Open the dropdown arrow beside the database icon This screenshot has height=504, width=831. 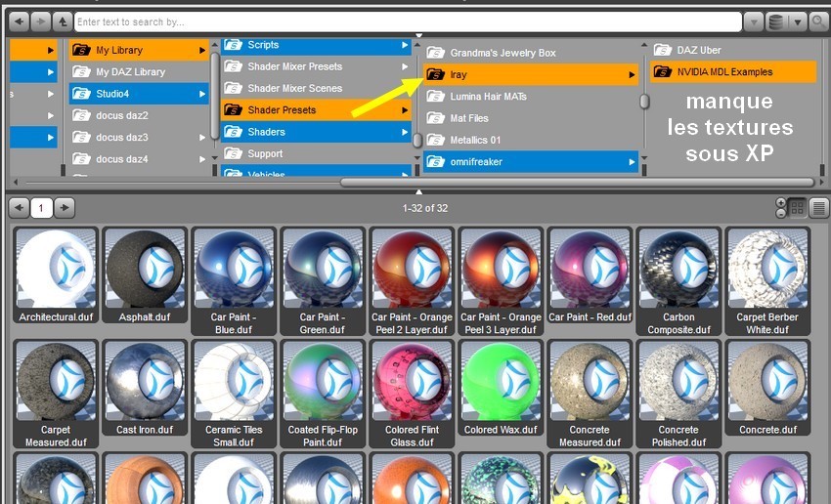797,21
